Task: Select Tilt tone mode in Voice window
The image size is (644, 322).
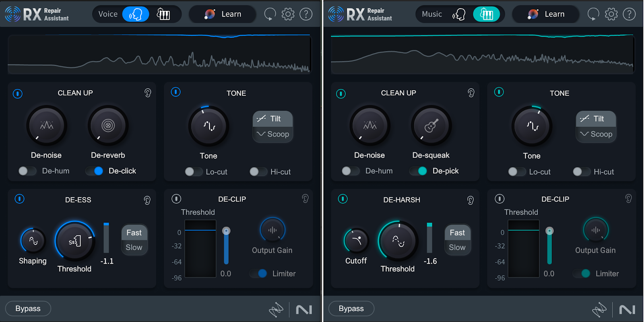Action: 273,119
